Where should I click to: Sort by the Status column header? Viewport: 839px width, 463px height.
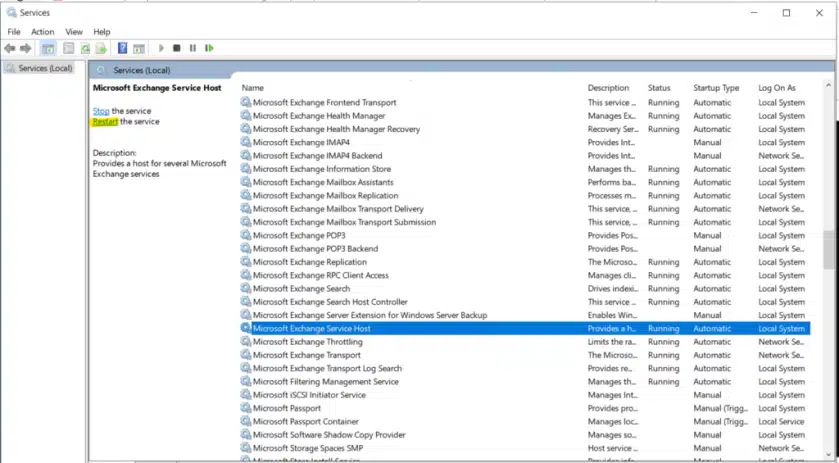click(659, 88)
